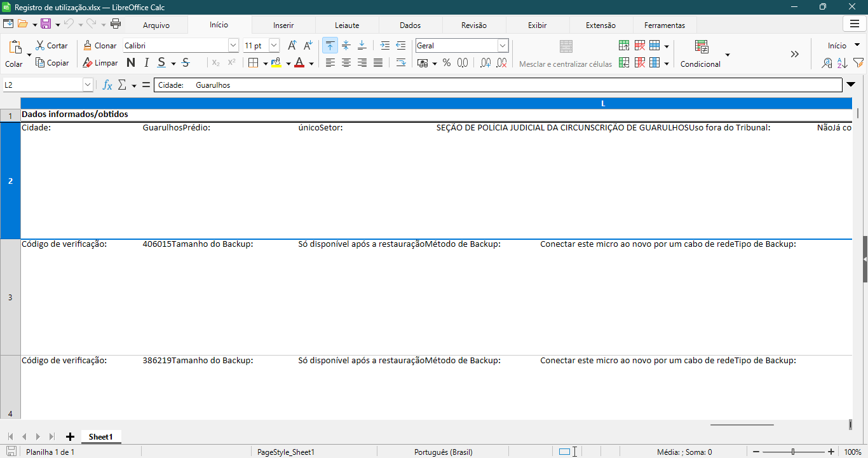Click the AutoFilter funnel icon

(x=858, y=63)
